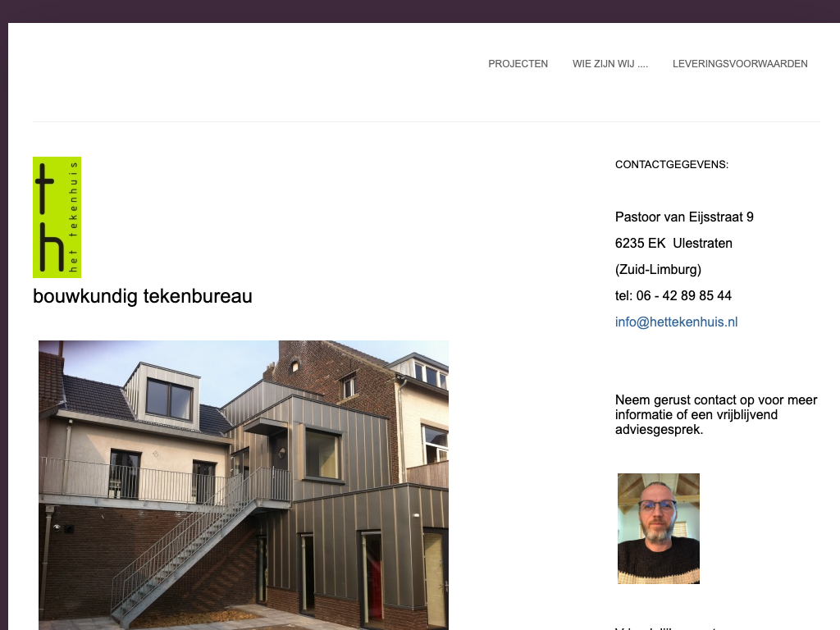840x630 pixels.
Task: Open the info@hettekenhuis.nl email link
Action: click(x=676, y=322)
